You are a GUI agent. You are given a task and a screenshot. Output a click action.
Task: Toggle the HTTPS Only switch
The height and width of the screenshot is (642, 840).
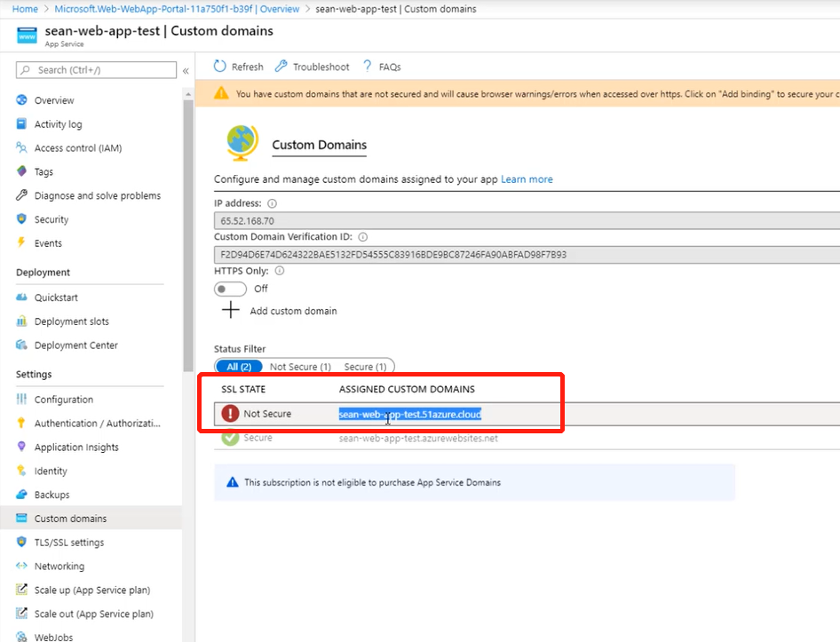click(x=230, y=289)
